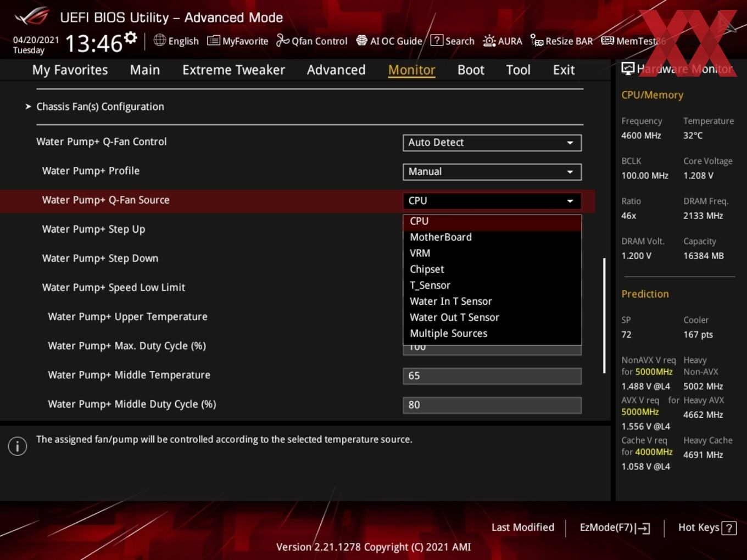Image resolution: width=747 pixels, height=560 pixels.
Task: Go to the Exit tab
Action: click(564, 70)
